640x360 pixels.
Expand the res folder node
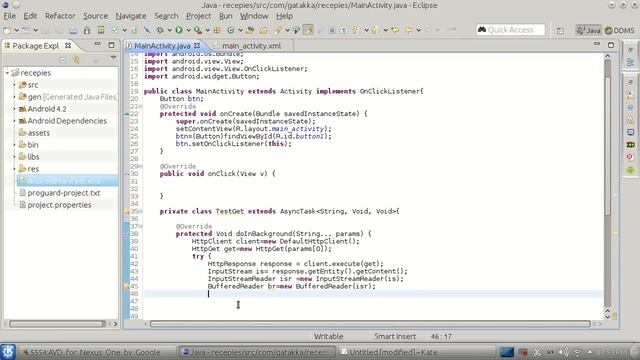(14, 169)
